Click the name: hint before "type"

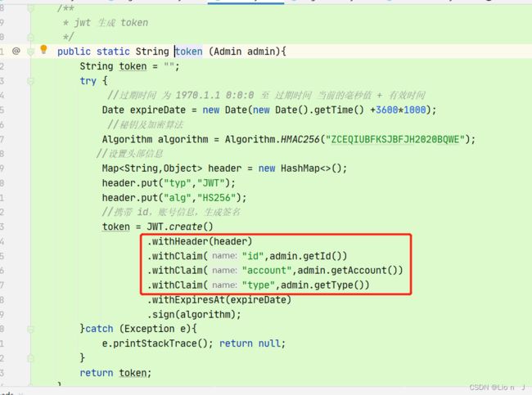pyautogui.click(x=224, y=285)
